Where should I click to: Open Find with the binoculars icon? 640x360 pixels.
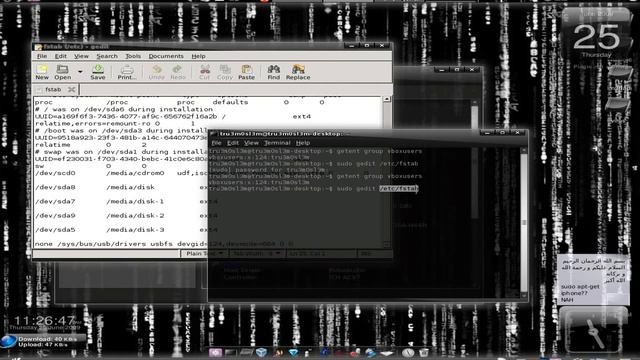pos(273,72)
